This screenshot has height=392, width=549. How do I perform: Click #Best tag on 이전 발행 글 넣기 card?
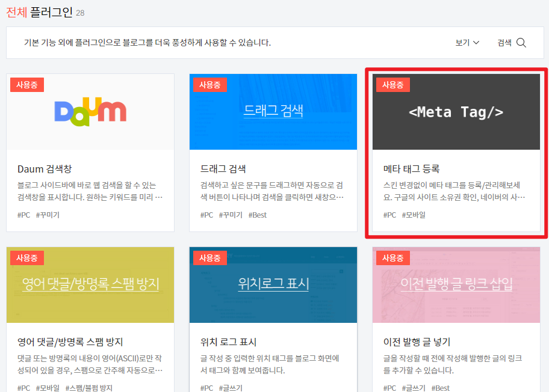(x=441, y=388)
